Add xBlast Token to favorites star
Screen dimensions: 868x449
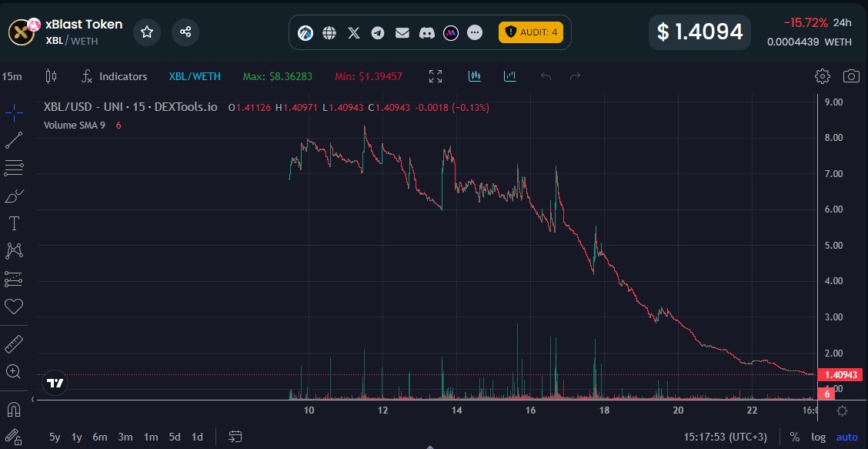147,32
